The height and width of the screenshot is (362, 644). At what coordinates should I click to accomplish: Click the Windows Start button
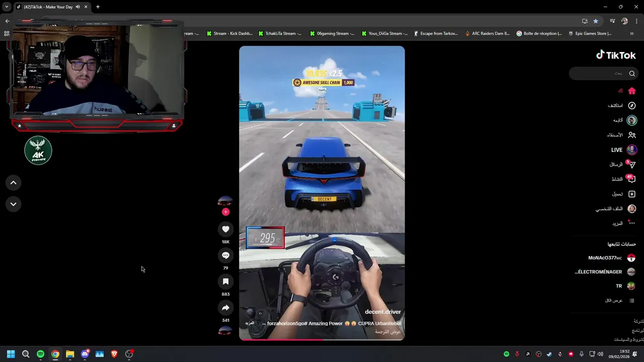pos(11,354)
